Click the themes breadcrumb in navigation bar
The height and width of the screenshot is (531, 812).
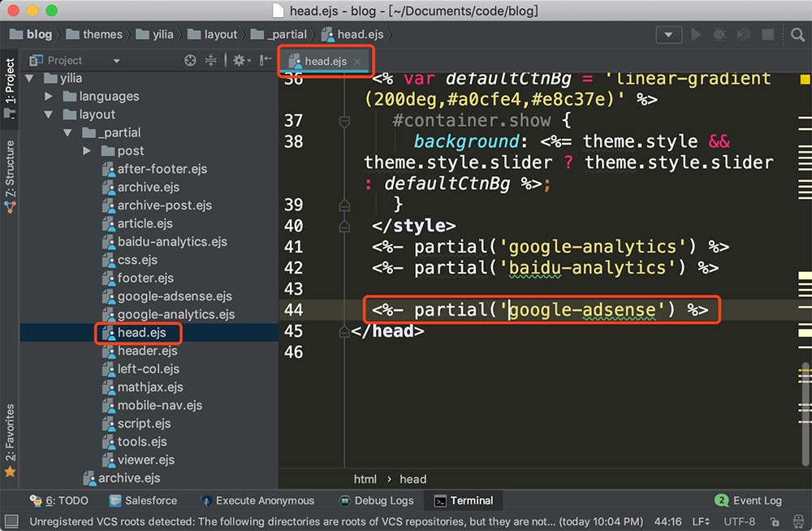pyautogui.click(x=94, y=35)
